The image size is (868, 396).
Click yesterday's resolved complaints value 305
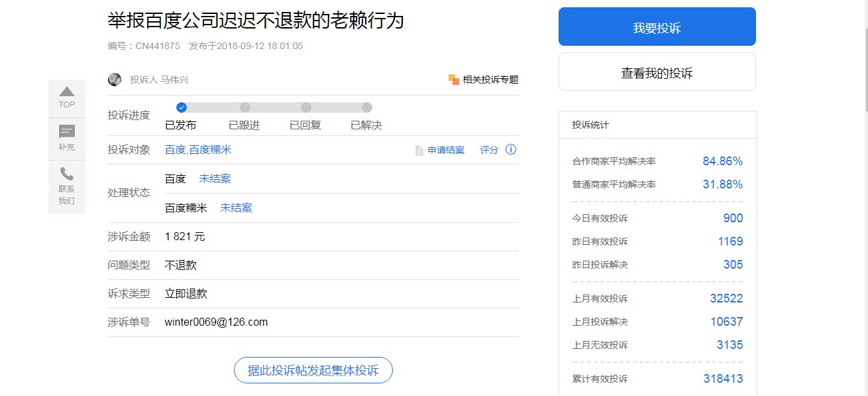pyautogui.click(x=733, y=265)
